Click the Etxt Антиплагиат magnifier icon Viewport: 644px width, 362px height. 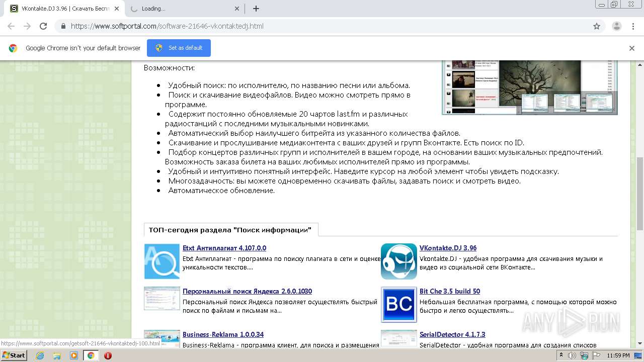[162, 261]
